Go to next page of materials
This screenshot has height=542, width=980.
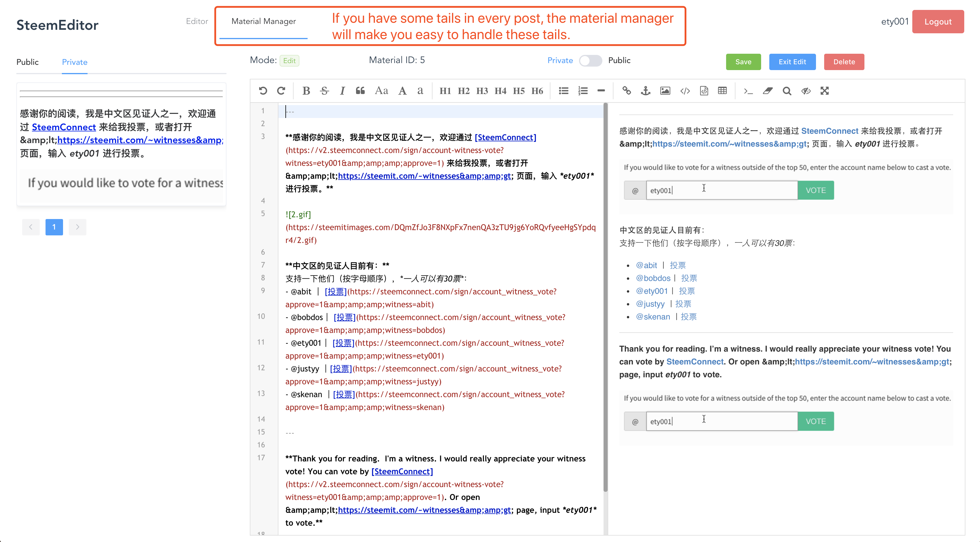(x=78, y=227)
